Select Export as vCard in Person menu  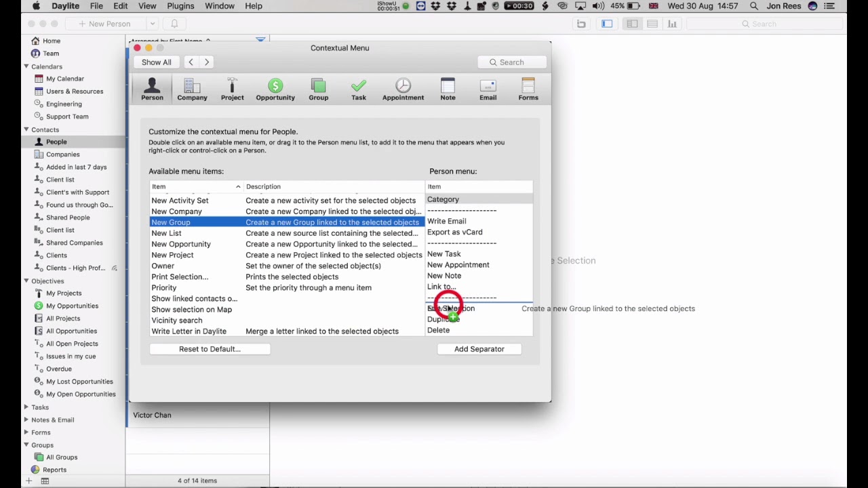[479, 232]
